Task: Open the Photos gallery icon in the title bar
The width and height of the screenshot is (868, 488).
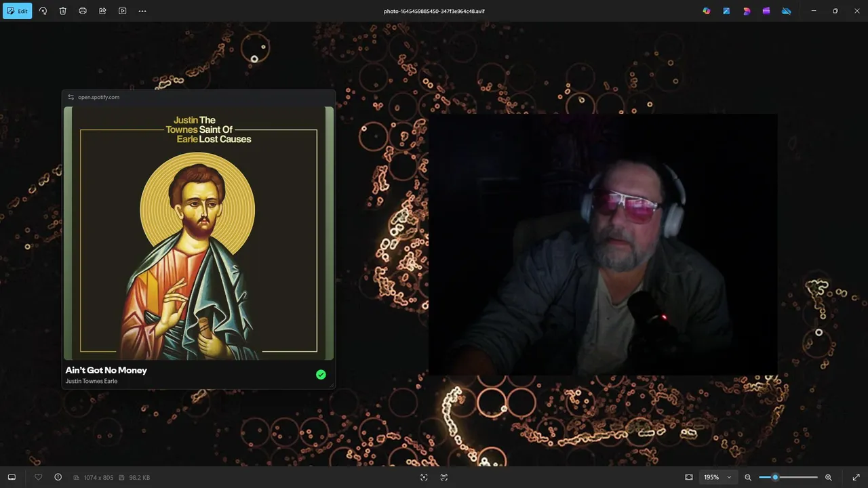Action: click(x=726, y=11)
